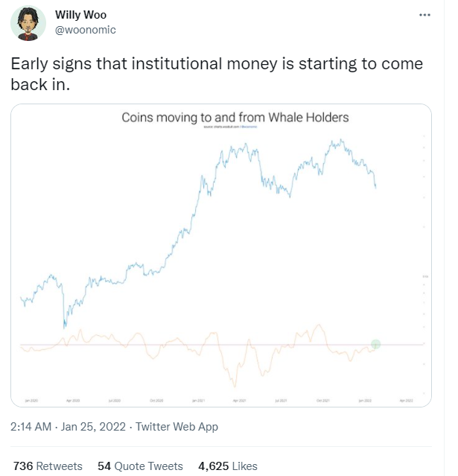Visit the @woonomic handle link
This screenshot has height=476, width=458.
click(86, 30)
